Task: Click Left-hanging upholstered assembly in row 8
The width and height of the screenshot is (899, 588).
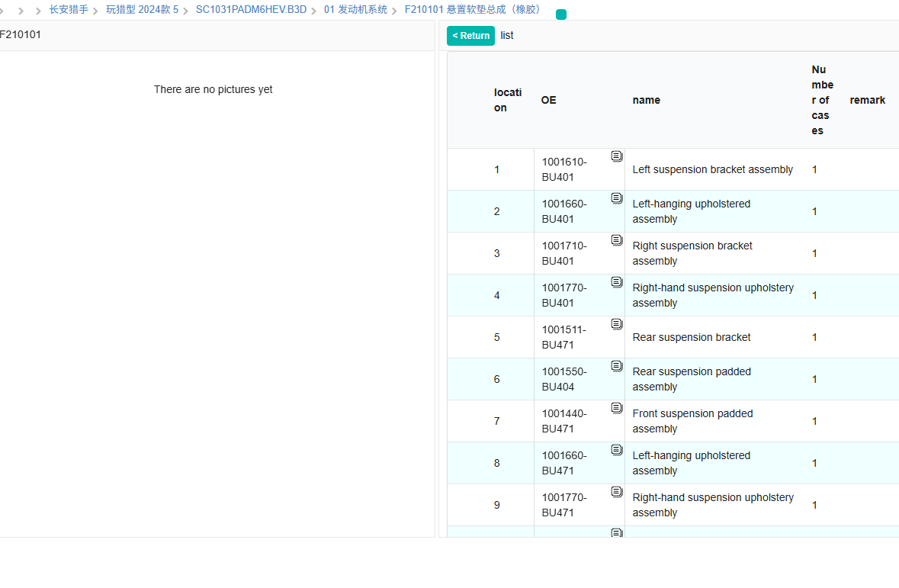Action: coord(692,462)
